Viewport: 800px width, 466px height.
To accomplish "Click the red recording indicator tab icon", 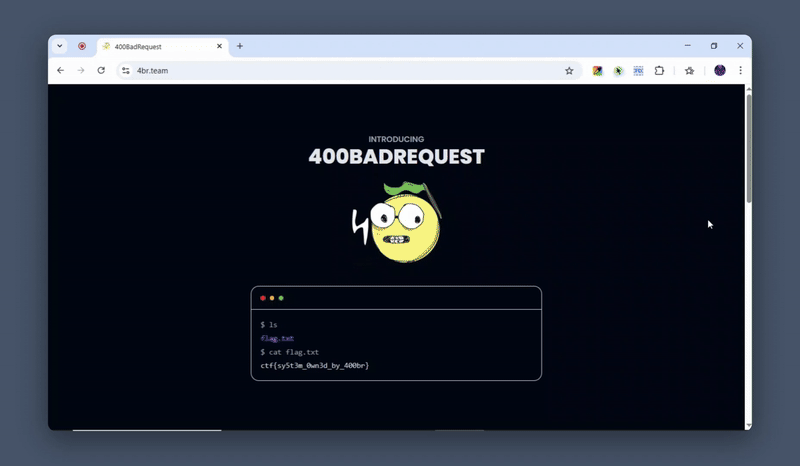I will click(x=82, y=46).
